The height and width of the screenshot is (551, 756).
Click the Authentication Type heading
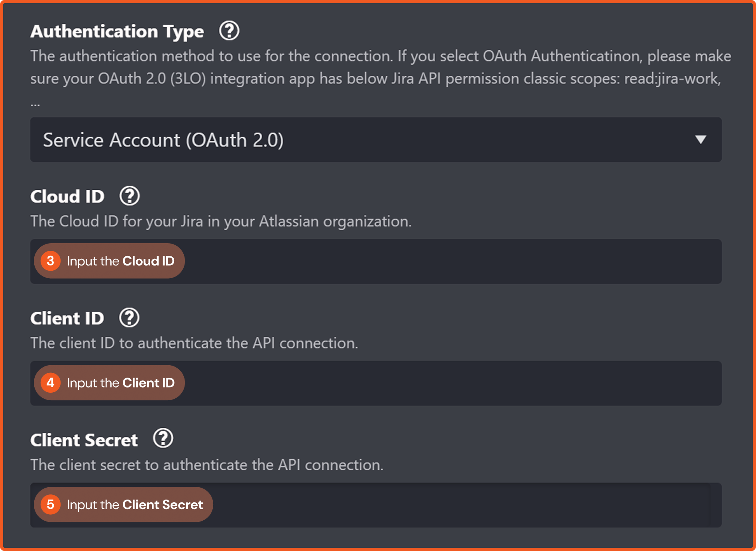tap(117, 31)
